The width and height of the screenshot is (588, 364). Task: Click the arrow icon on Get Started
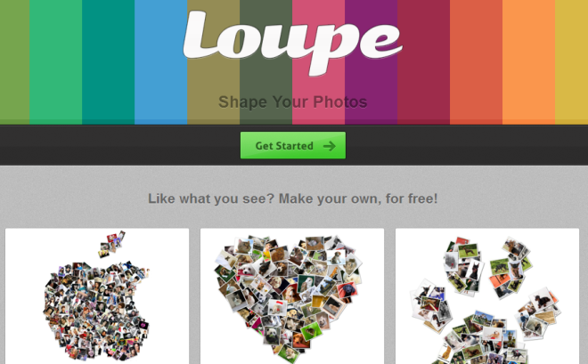coord(330,146)
